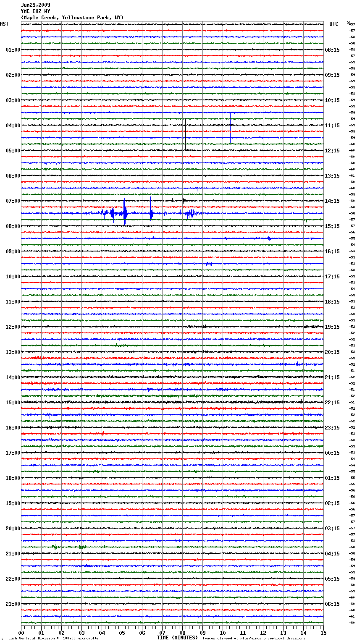Select the station code YMC EHZ WY
Image resolution: width=357 pixels, height=644 pixels.
[x=35, y=11]
